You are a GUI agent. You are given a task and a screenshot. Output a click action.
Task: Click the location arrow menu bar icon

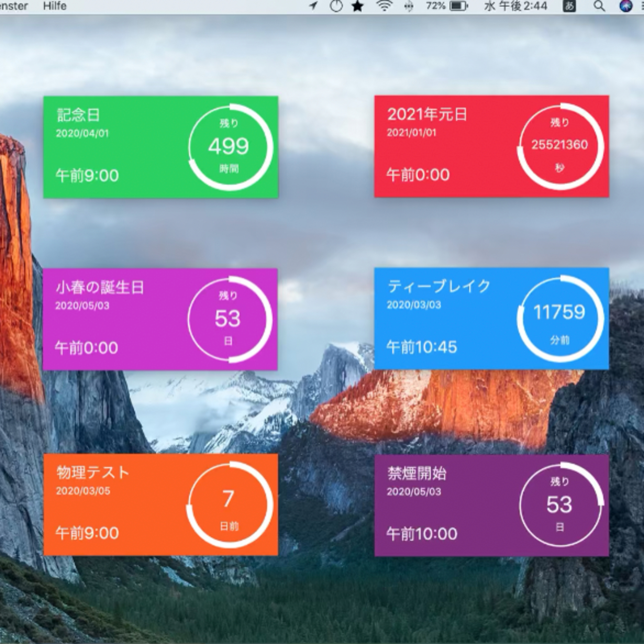tap(313, 6)
